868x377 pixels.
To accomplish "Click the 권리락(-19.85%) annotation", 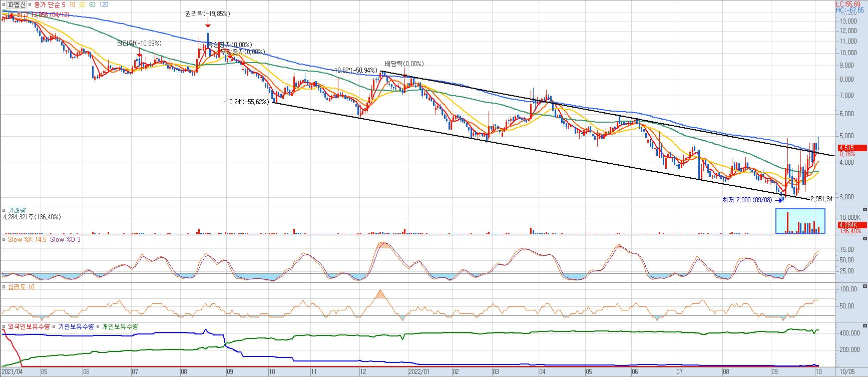I will tap(207, 14).
